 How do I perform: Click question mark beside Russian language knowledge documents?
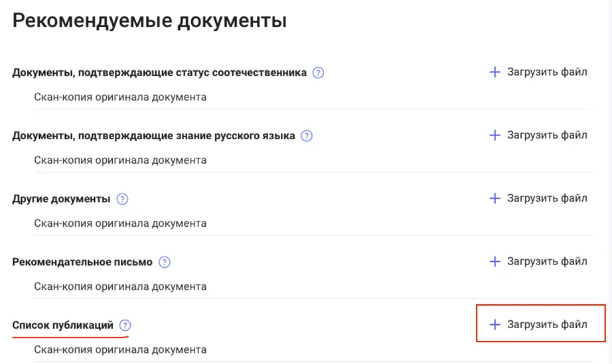pos(306,136)
